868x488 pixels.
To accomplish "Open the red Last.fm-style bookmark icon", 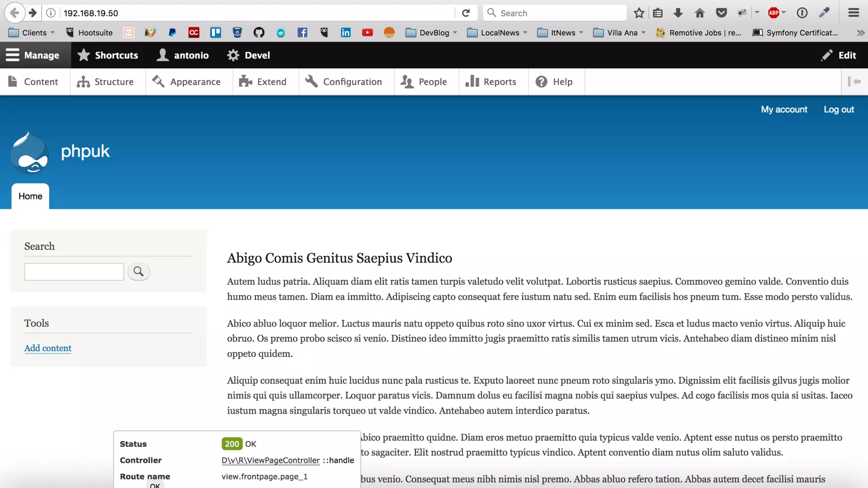I will coord(194,33).
